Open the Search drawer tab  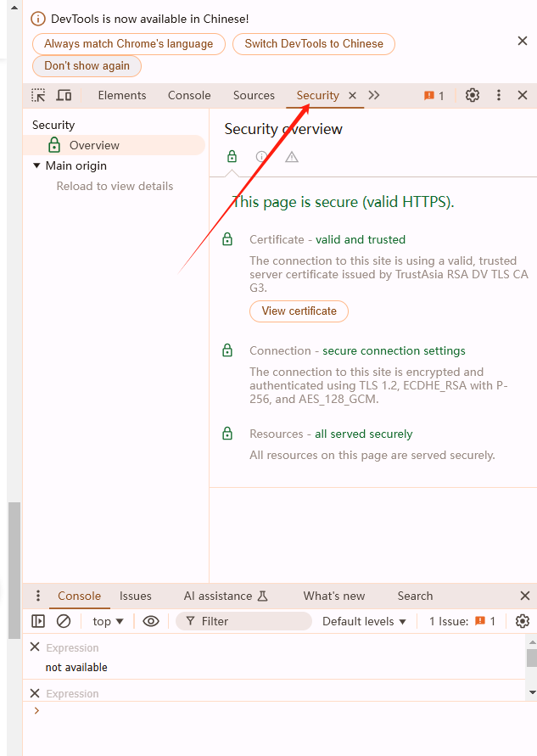pyautogui.click(x=415, y=596)
